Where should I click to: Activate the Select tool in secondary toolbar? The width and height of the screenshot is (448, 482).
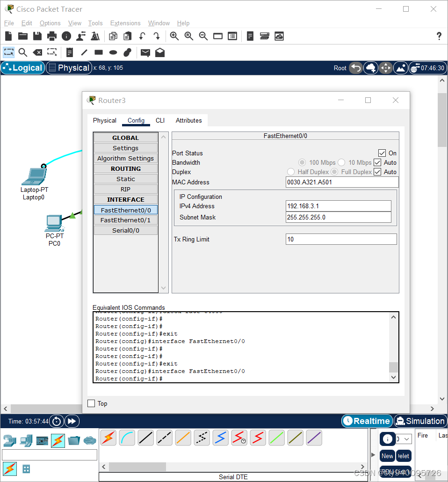(x=8, y=52)
